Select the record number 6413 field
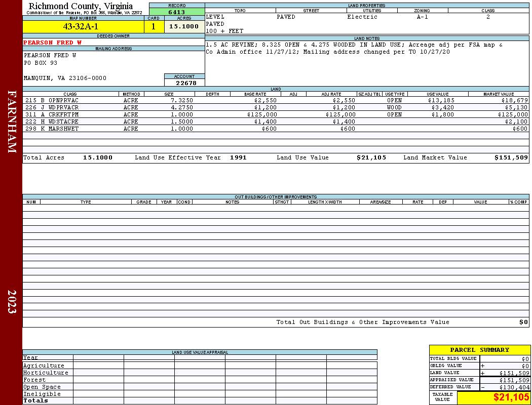This screenshot has height=405, width=532. 177,12
